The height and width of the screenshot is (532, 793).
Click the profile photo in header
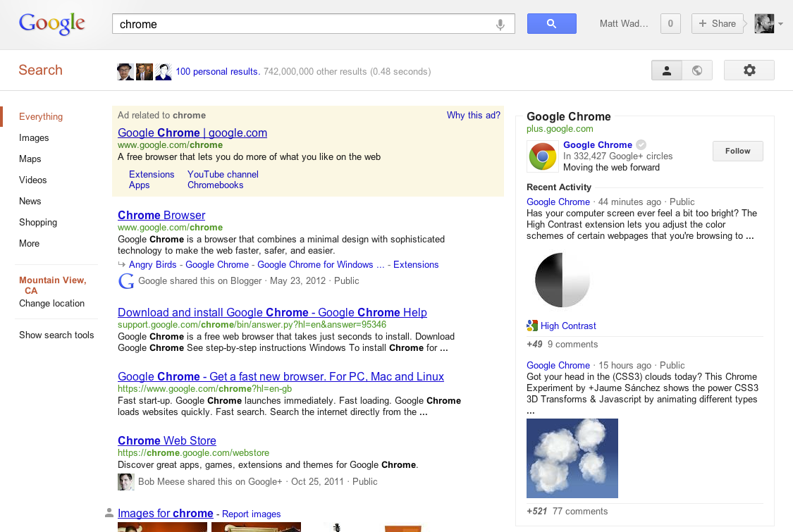763,24
